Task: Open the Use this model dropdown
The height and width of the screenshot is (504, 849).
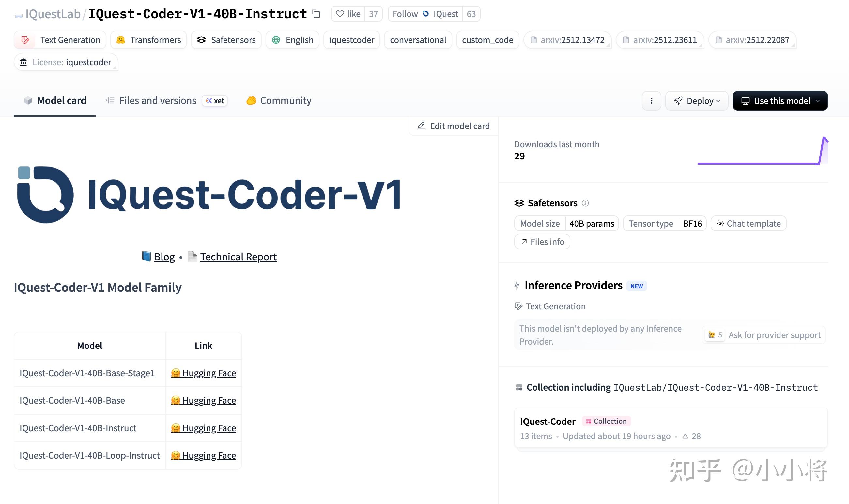Action: click(780, 101)
